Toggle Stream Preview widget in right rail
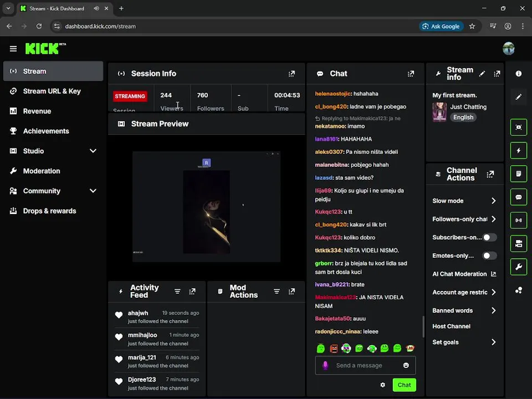The image size is (532, 399). click(519, 127)
